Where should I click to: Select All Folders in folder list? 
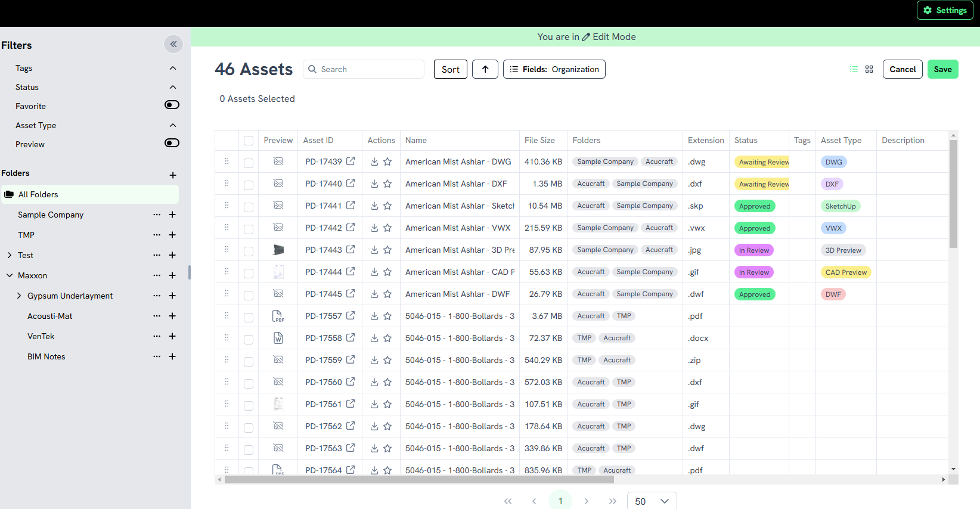click(38, 194)
